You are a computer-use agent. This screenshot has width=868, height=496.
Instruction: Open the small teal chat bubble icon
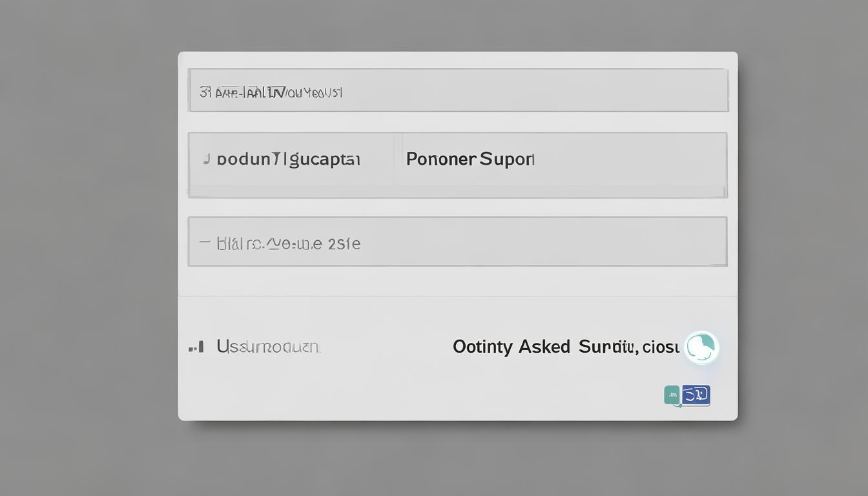pyautogui.click(x=672, y=395)
